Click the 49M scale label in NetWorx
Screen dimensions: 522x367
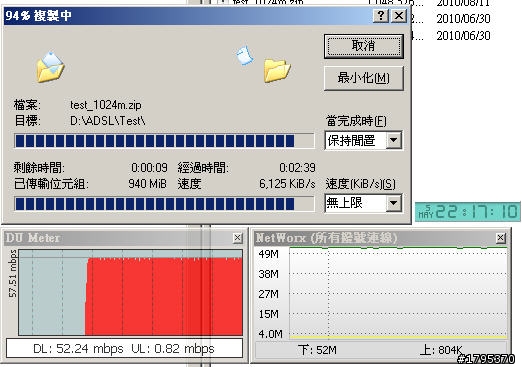tap(268, 254)
